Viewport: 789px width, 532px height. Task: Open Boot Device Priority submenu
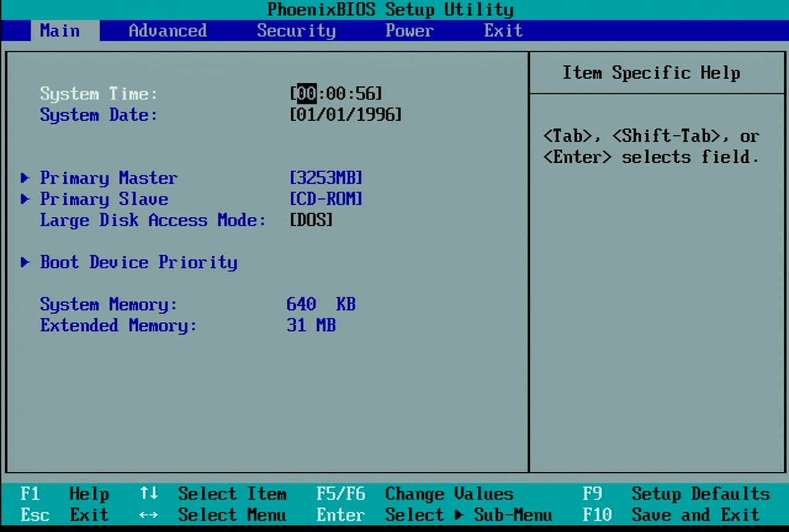point(139,262)
